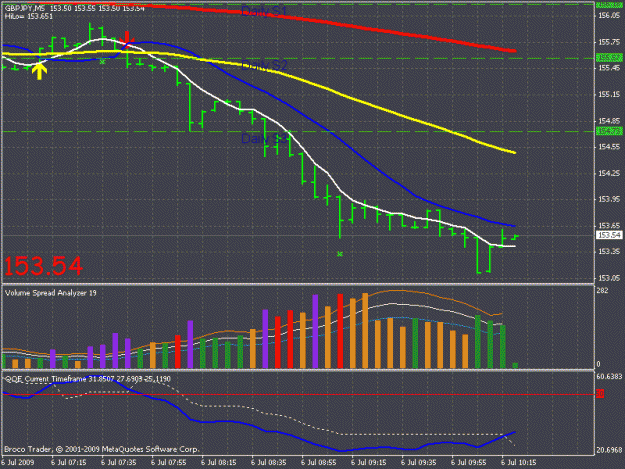Select the Daily S3 pivot label
Image resolution: width=625 pixels, height=469 pixels.
pyautogui.click(x=264, y=139)
